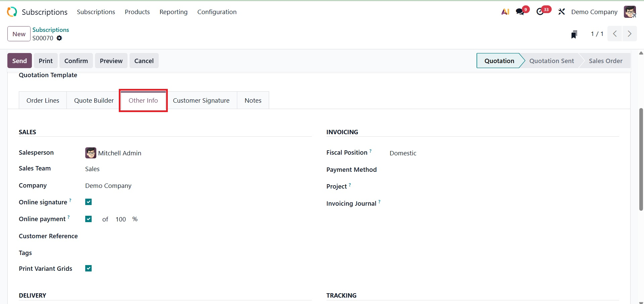644x304 pixels.
Task: Go to the next record arrow
Action: pos(630,34)
